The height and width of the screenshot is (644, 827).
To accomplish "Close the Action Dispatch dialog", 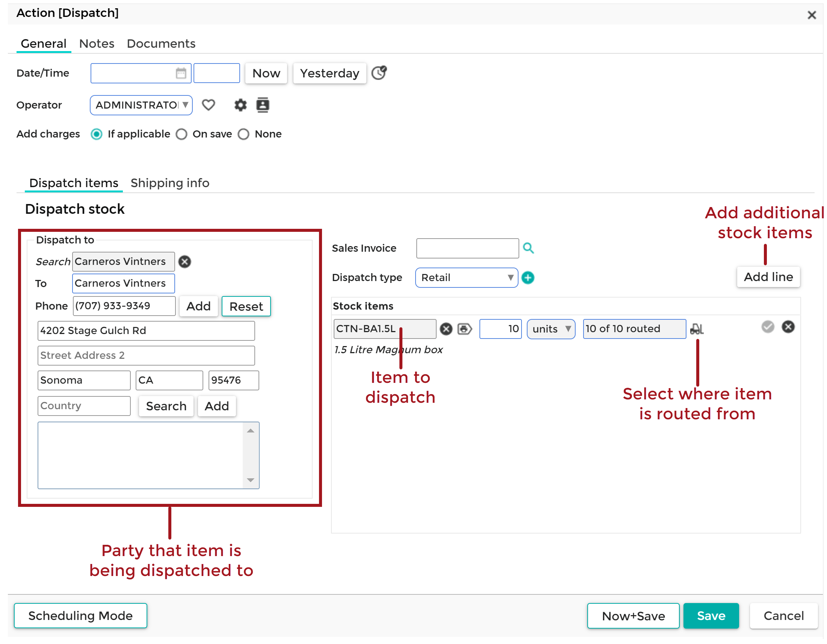I will pyautogui.click(x=812, y=15).
